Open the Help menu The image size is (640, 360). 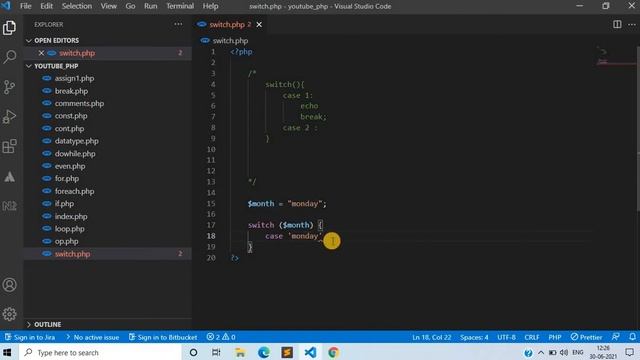pyautogui.click(x=210, y=6)
